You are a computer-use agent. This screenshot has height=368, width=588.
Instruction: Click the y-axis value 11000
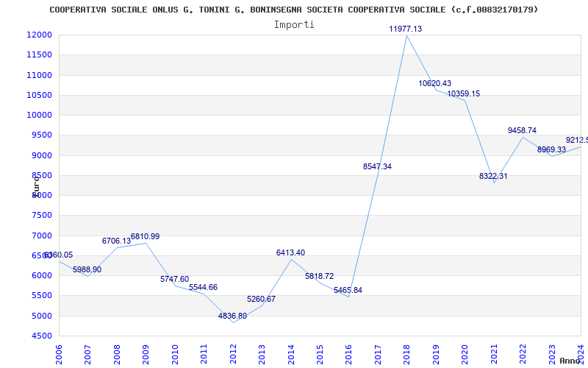point(39,75)
